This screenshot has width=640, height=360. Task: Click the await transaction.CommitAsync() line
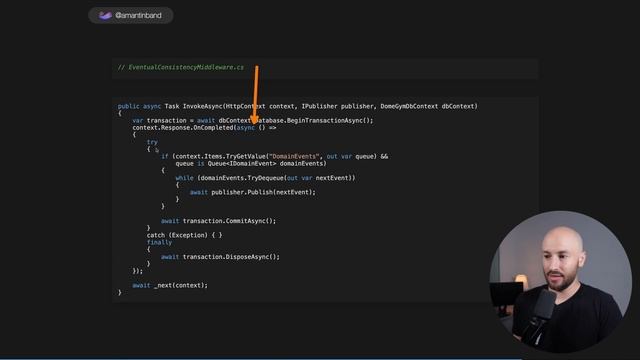tap(218, 221)
